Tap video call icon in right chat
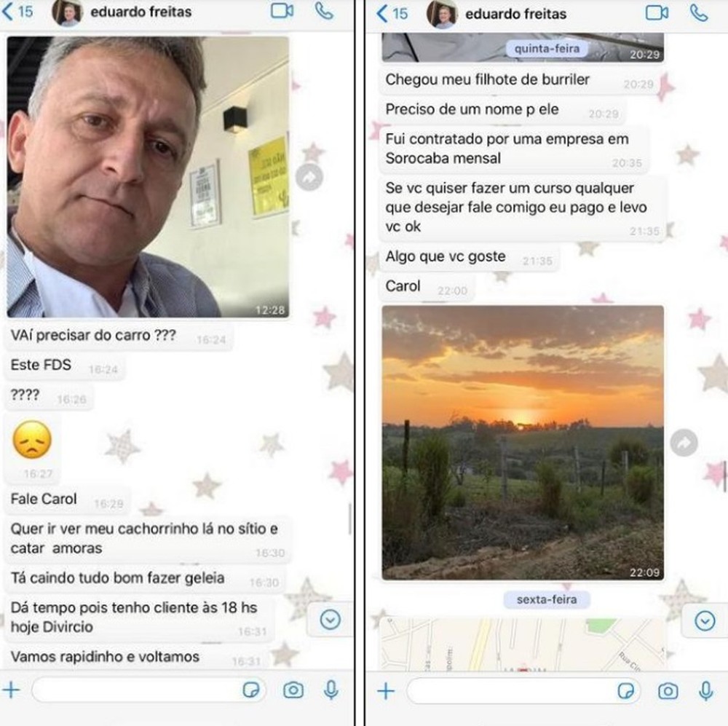 [x=657, y=12]
